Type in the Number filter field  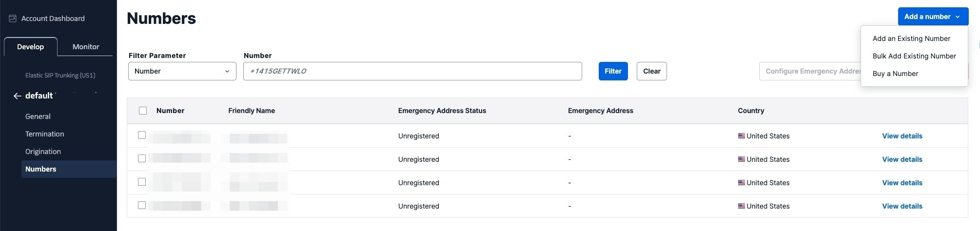coord(412,71)
